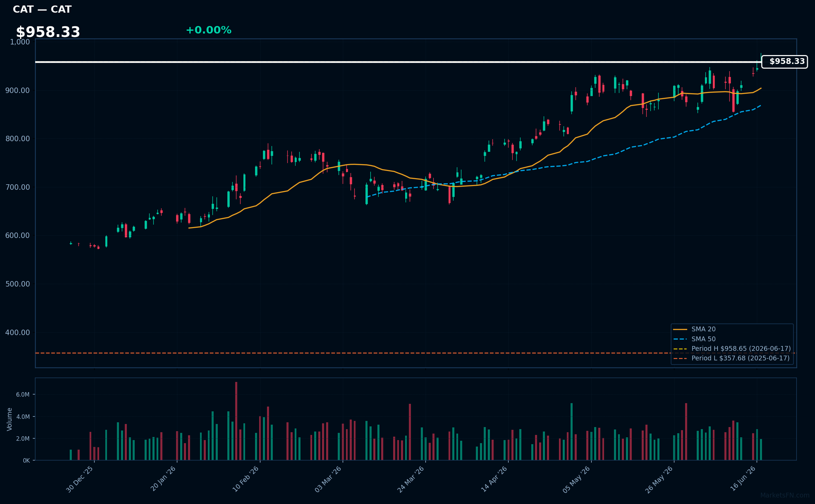Viewport: 815px width, 504px height.
Task: Click the "16 Jun '26" date label
Action: click(743, 479)
